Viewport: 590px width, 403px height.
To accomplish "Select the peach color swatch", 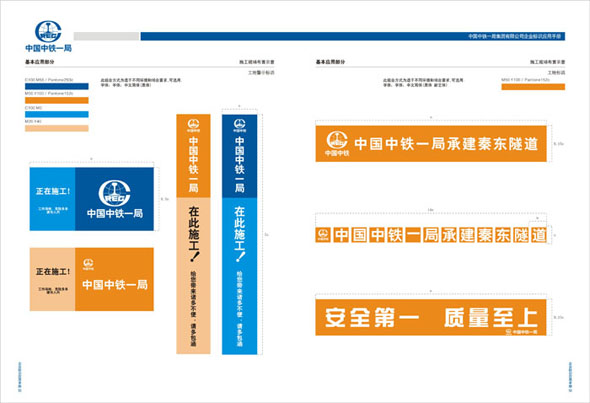I will (57, 128).
